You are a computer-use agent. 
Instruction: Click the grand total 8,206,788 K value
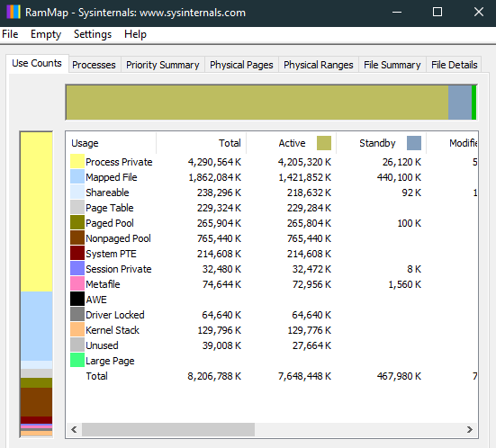point(214,376)
